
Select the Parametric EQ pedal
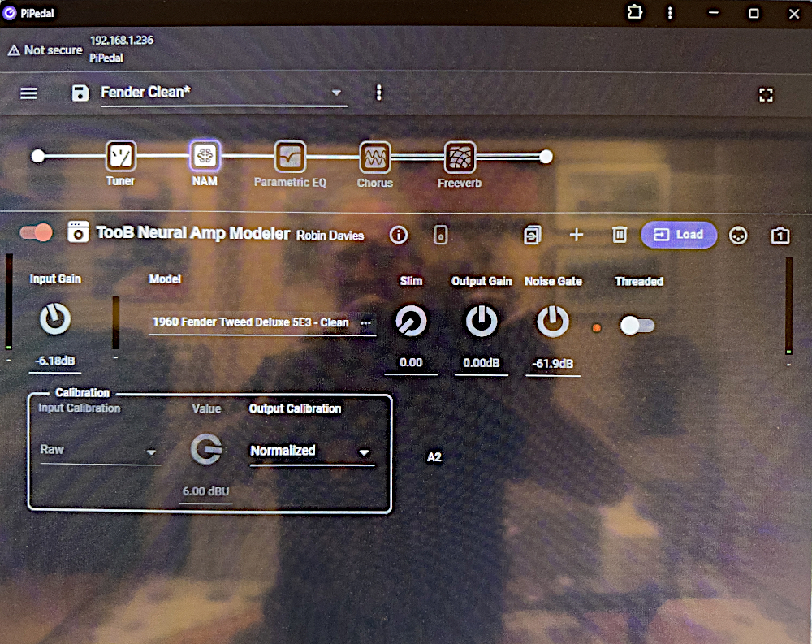click(x=290, y=157)
